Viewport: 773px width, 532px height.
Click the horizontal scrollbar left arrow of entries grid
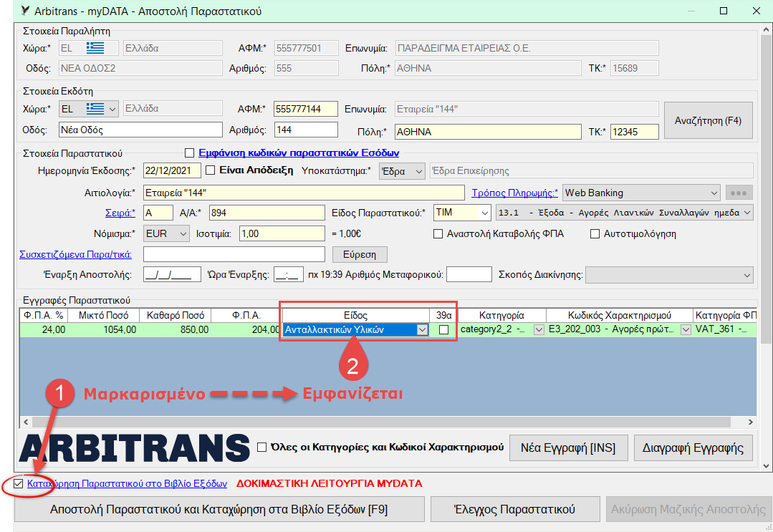26,422
